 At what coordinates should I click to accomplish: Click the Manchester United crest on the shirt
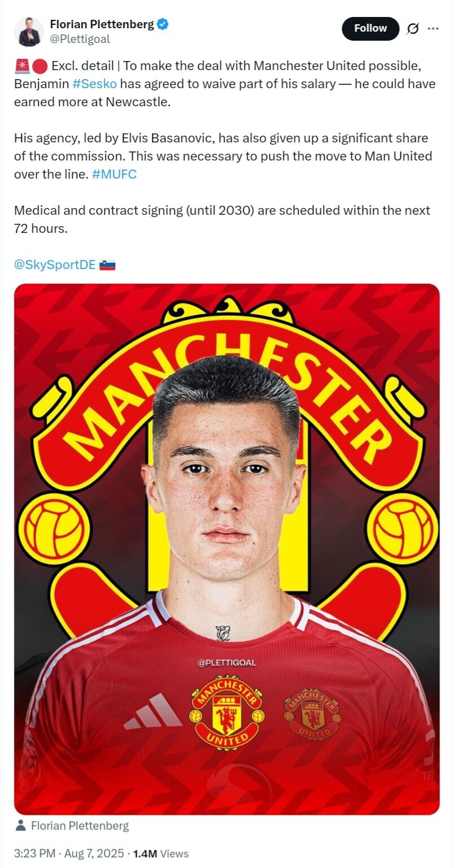tap(227, 711)
